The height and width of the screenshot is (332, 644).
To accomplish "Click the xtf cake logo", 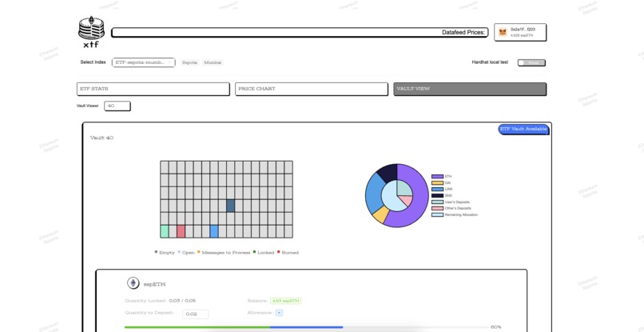I will point(91,32).
